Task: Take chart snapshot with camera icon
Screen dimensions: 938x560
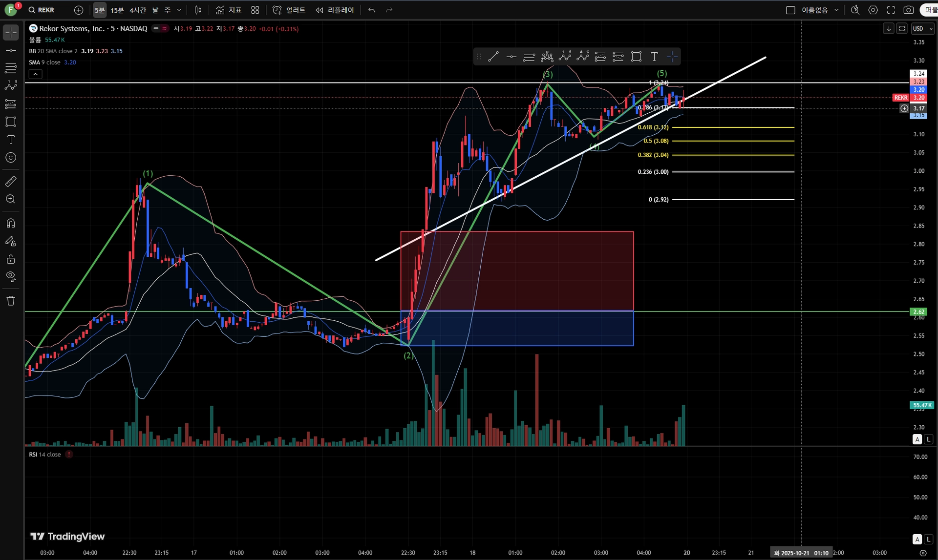Action: 908,10
